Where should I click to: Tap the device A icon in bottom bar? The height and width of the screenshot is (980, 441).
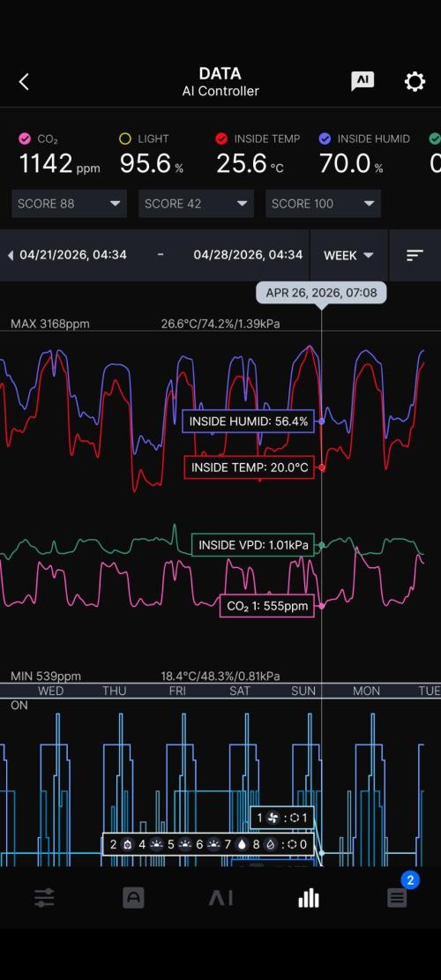click(x=133, y=898)
